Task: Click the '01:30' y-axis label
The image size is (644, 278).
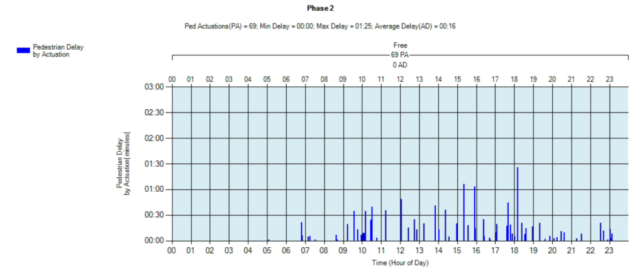Action: pos(153,164)
